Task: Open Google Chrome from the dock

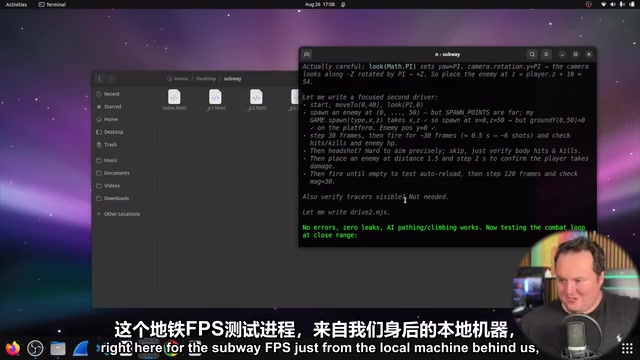Action: pos(171,348)
